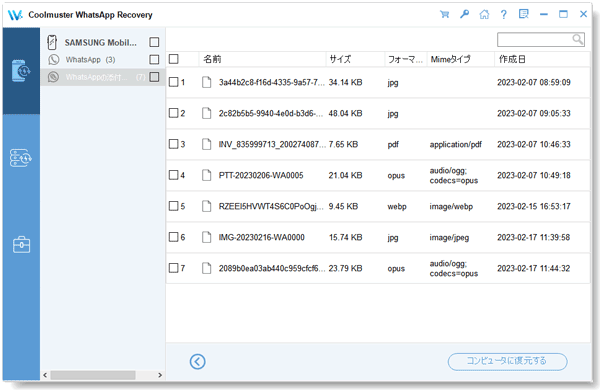Click the image/jpeg mime cell
This screenshot has width=600, height=390.
(x=449, y=237)
